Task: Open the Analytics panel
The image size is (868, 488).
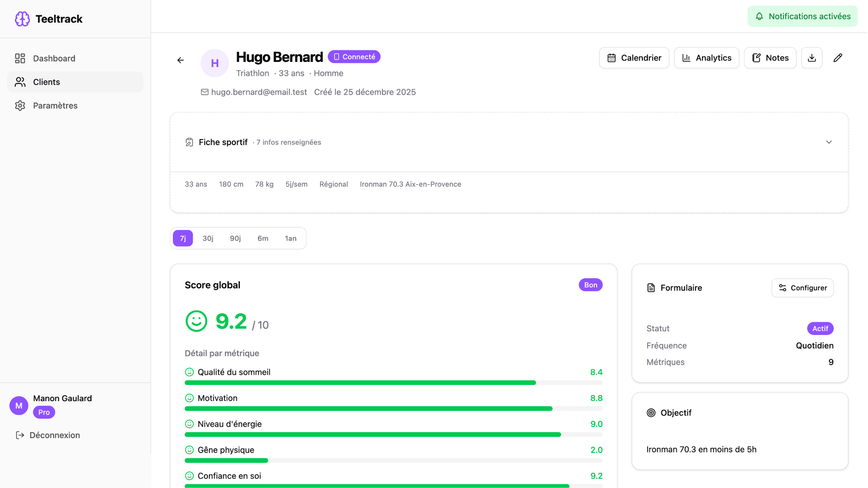Action: (706, 58)
